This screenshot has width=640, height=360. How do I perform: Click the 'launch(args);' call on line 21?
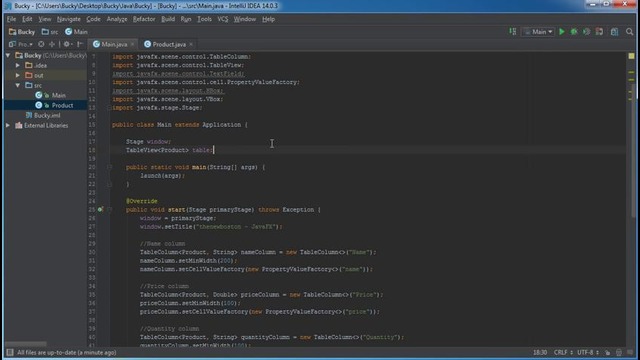(162, 176)
